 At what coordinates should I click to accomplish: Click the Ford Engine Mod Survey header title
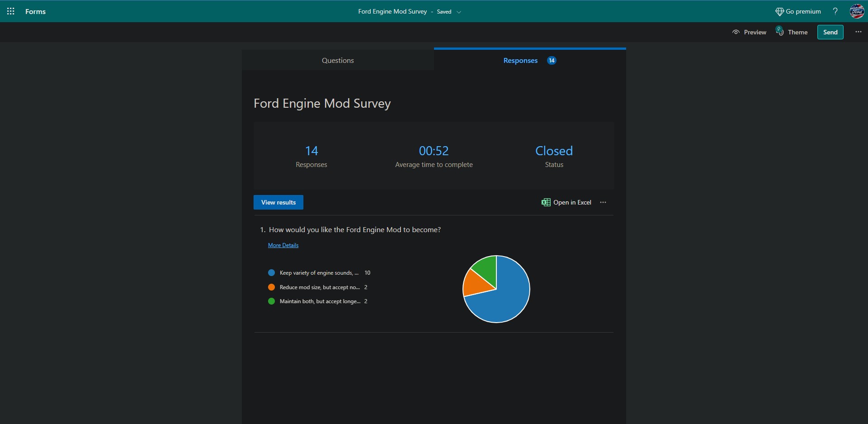point(392,12)
